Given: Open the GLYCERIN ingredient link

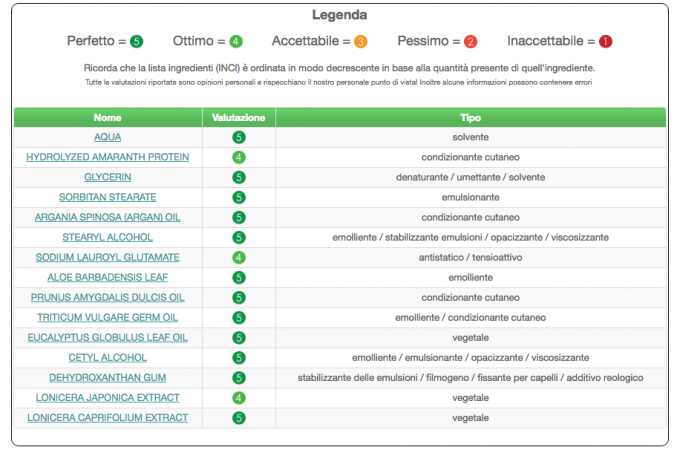Looking at the screenshot, I should point(108,177).
